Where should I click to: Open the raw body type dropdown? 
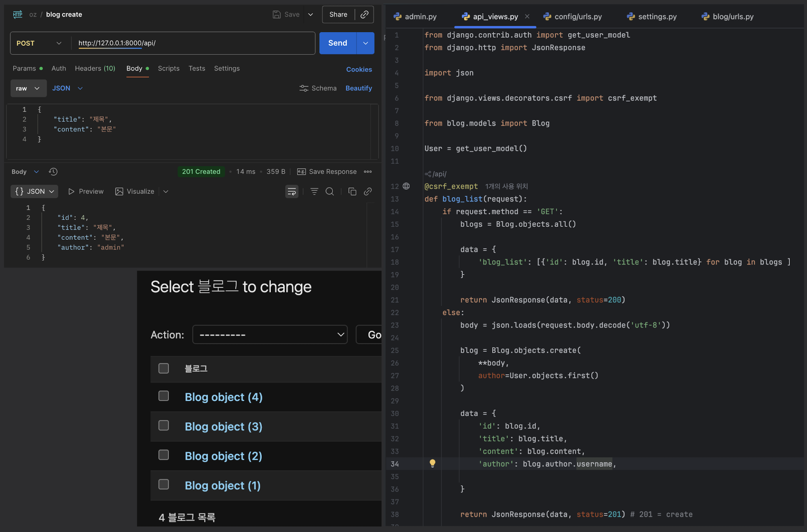pyautogui.click(x=28, y=88)
